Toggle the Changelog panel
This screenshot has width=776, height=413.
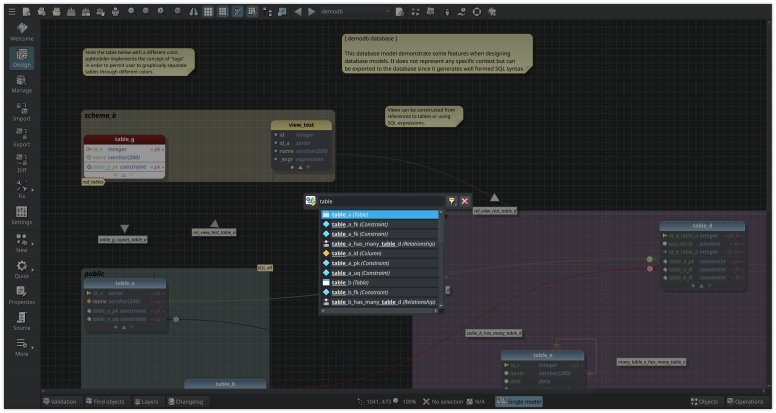[186, 401]
